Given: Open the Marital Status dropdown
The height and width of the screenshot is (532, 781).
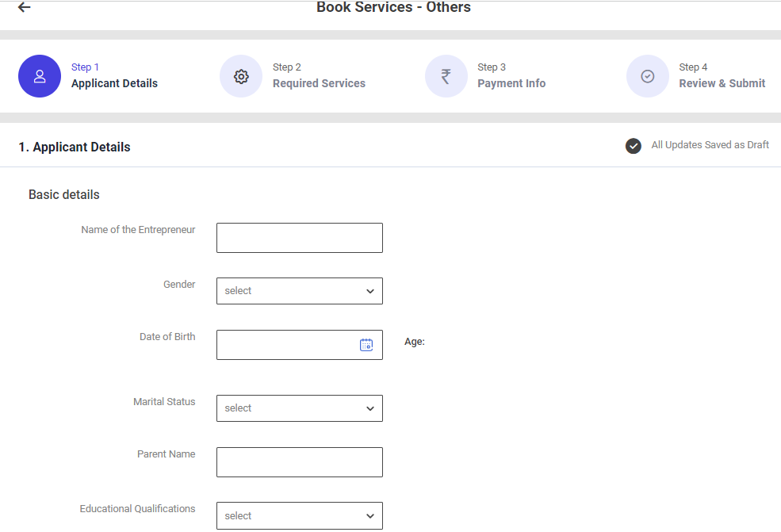Looking at the screenshot, I should pos(299,408).
